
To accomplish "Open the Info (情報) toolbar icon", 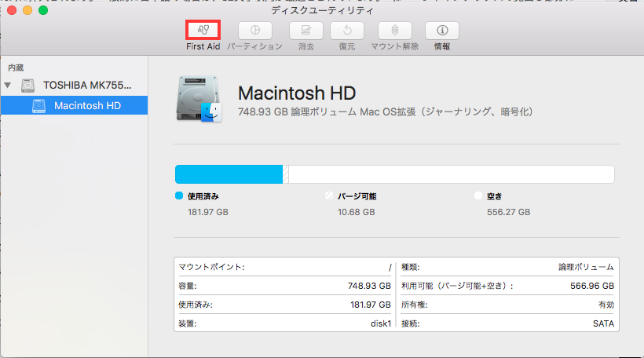I will [442, 30].
